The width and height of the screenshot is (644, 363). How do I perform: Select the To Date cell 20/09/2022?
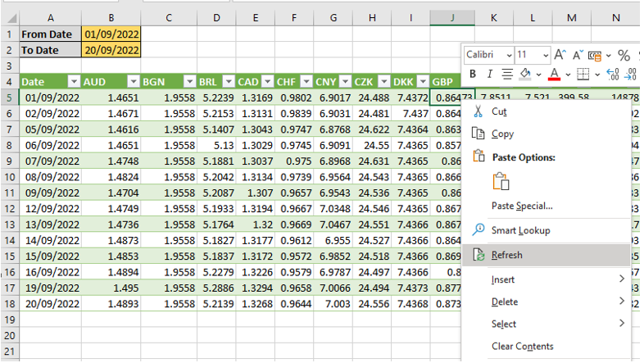[x=111, y=50]
